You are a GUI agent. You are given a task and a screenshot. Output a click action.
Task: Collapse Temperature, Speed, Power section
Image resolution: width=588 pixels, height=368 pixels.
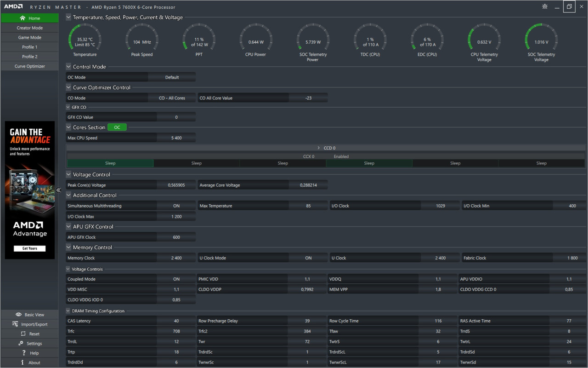(68, 17)
